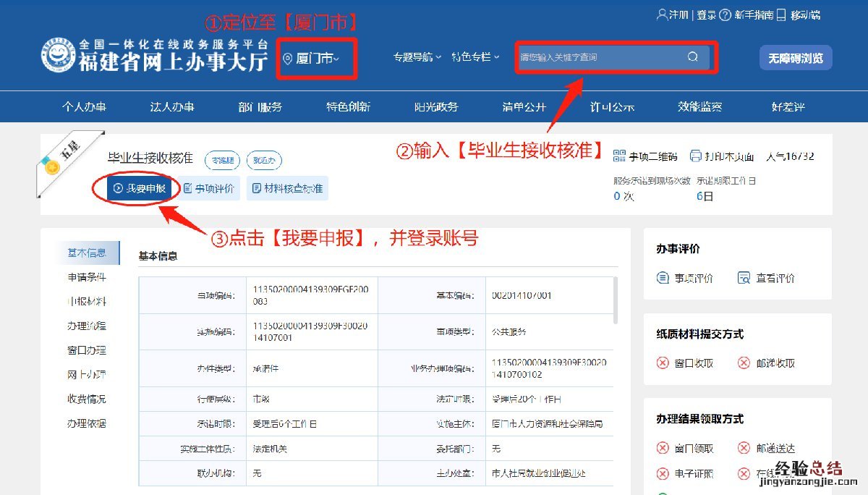Image resolution: width=868 pixels, height=495 pixels.
Task: Click the 我要申报 button
Action: pyautogui.click(x=140, y=189)
